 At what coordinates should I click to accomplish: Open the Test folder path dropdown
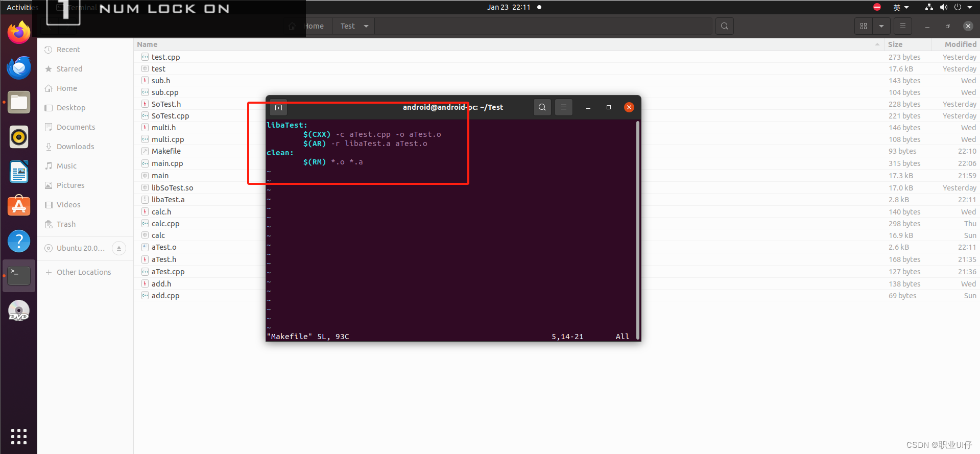click(366, 26)
